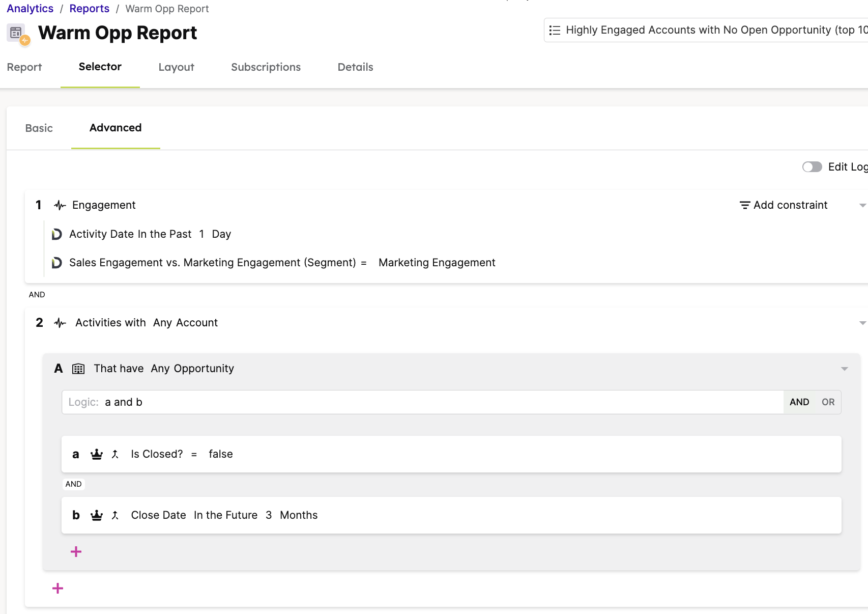The image size is (868, 614).
Task: Click the building icon beside That have
Action: pos(78,369)
